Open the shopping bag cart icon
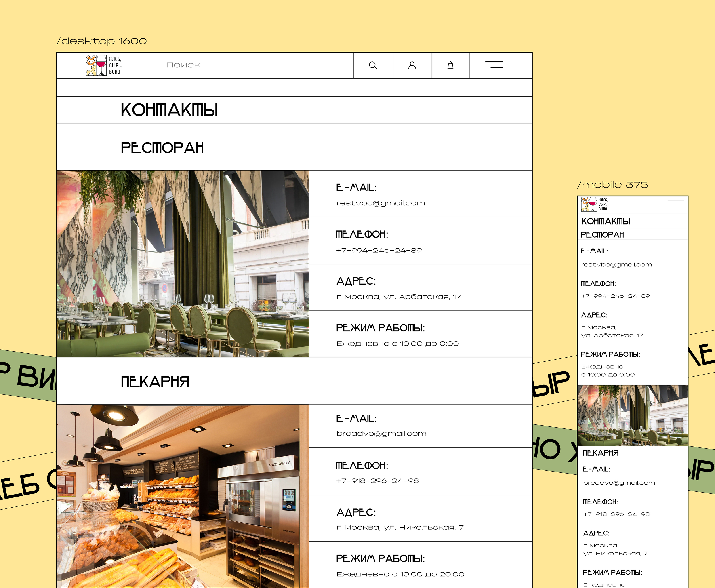 (450, 65)
